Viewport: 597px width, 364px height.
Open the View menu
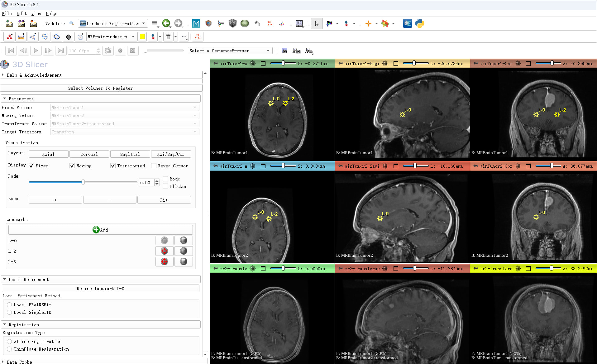(36, 13)
